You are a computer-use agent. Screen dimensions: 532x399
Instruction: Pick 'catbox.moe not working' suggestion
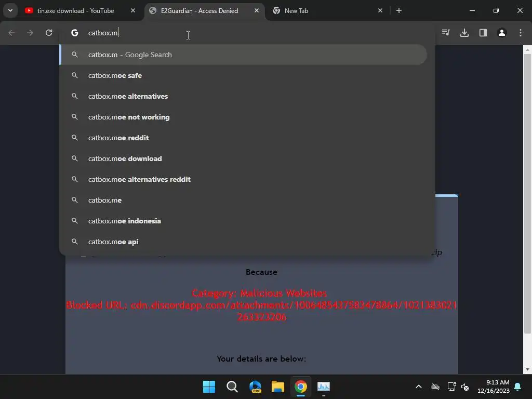[x=243, y=117]
